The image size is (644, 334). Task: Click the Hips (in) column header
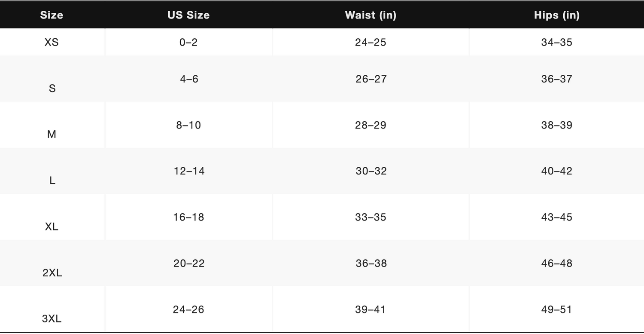[556, 15]
